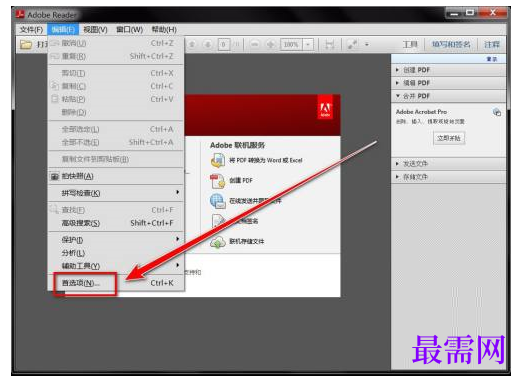Open the 填写和签名 pane tab

point(451,44)
